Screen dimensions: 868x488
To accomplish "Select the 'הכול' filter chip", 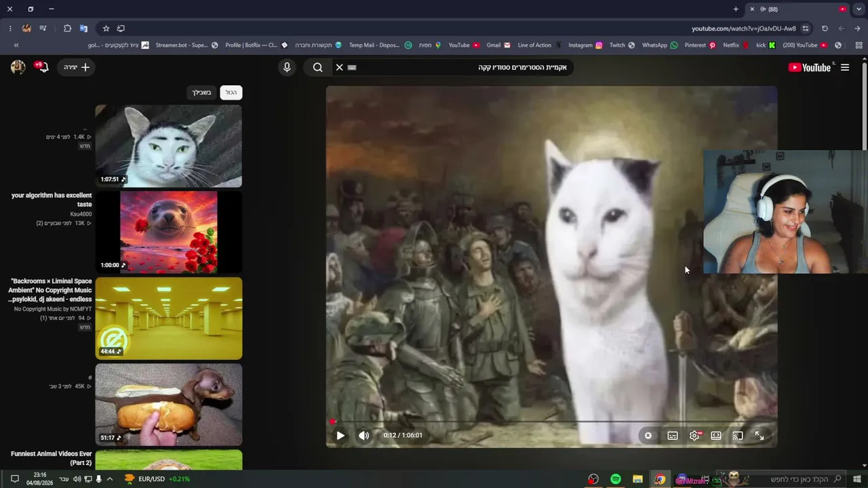I will 231,92.
